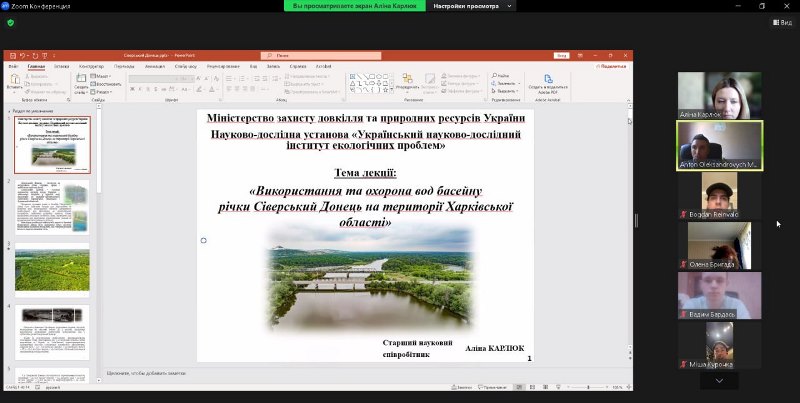Switch to the Вставка ribbon tab

click(x=62, y=66)
